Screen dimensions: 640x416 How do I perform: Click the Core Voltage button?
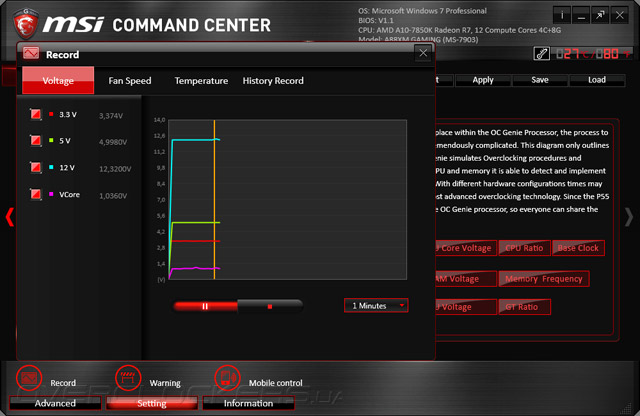coord(466,248)
